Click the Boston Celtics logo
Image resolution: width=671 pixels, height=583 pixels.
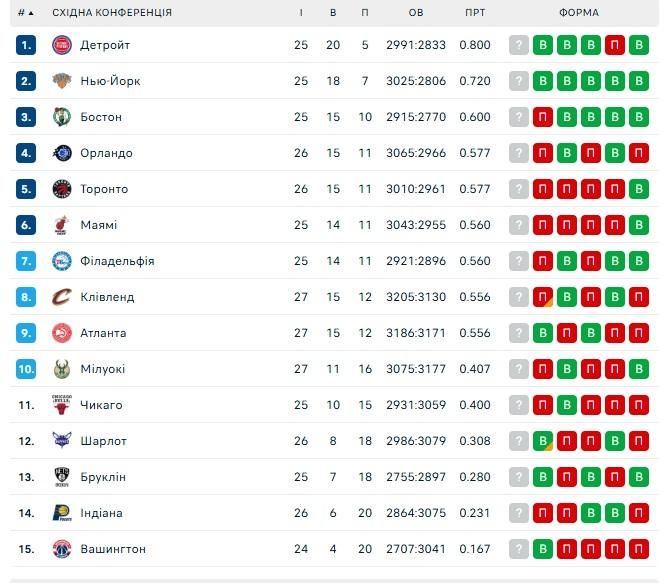coord(62,117)
